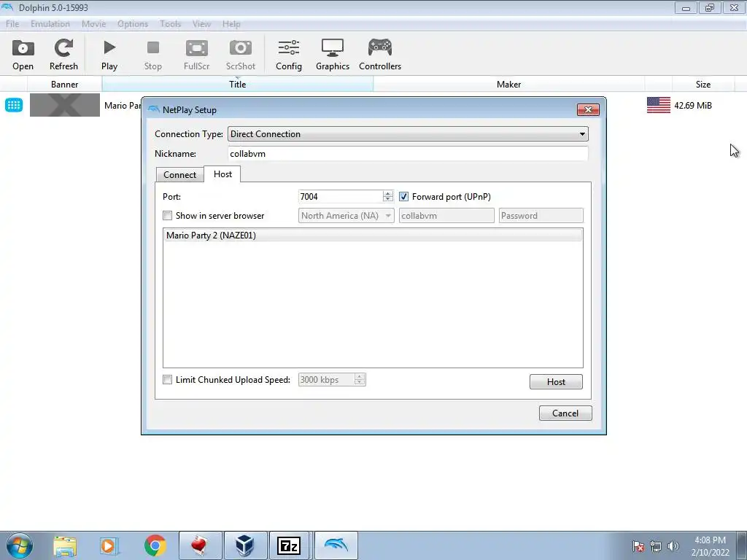Toggle the Forward port (UPnP) checkbox
The width and height of the screenshot is (747, 560).
click(403, 197)
